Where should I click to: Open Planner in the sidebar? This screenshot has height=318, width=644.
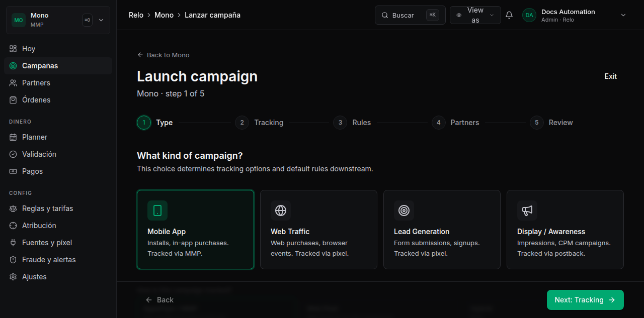(58, 137)
